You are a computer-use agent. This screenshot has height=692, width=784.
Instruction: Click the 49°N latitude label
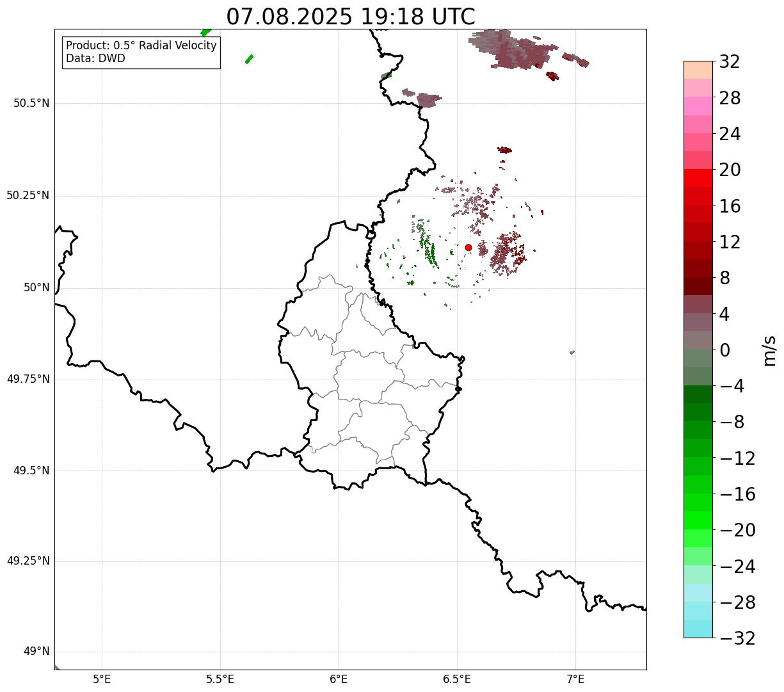point(36,651)
